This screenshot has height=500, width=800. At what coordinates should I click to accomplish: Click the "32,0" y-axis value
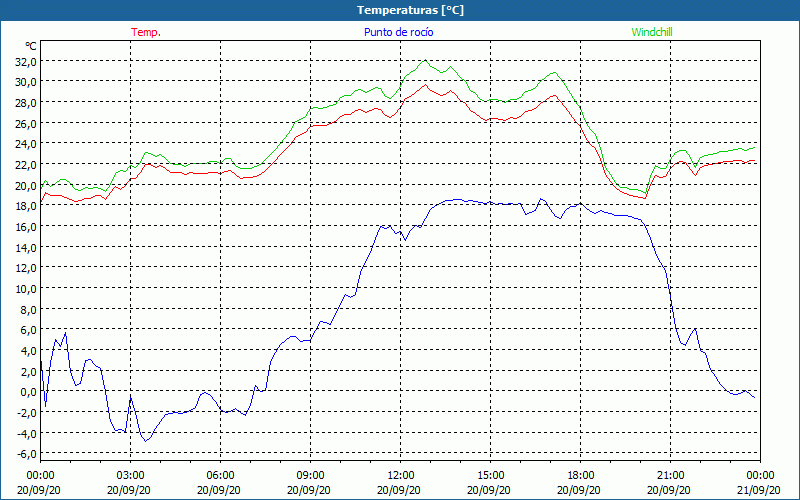pos(26,62)
